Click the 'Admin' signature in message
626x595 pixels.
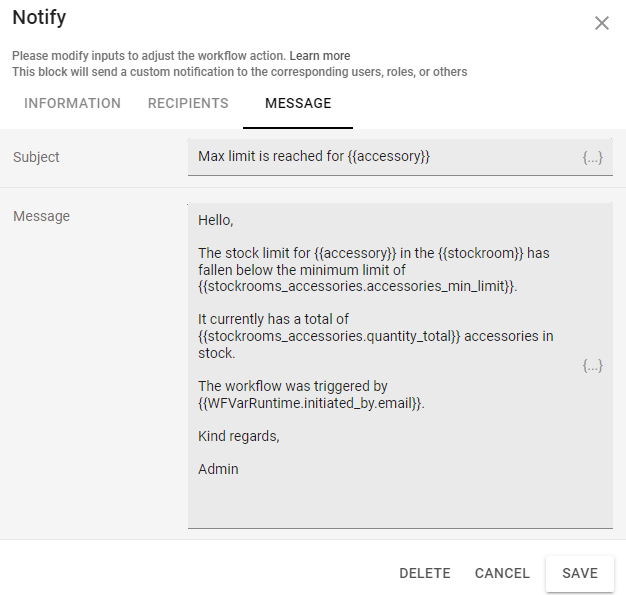pos(218,469)
